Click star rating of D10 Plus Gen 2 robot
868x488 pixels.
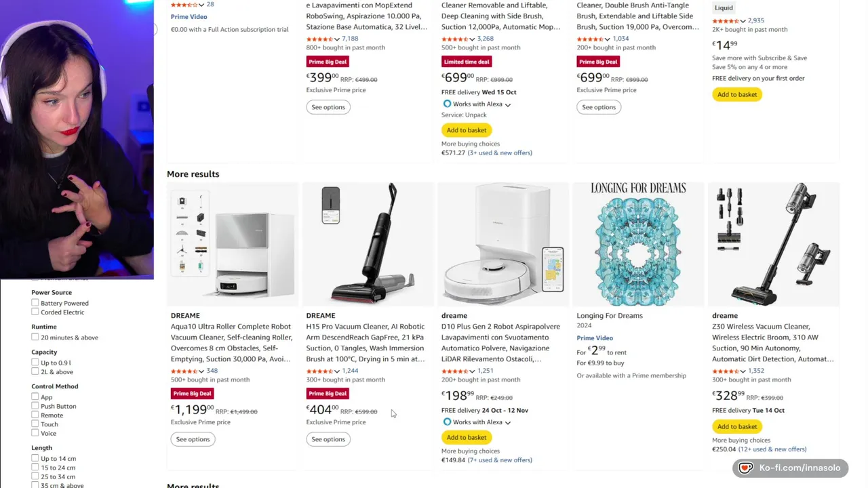(x=455, y=371)
